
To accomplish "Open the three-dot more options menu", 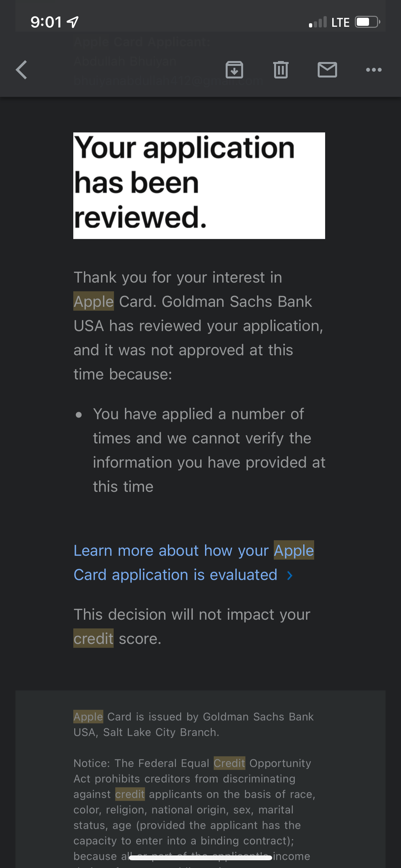I will [x=374, y=70].
